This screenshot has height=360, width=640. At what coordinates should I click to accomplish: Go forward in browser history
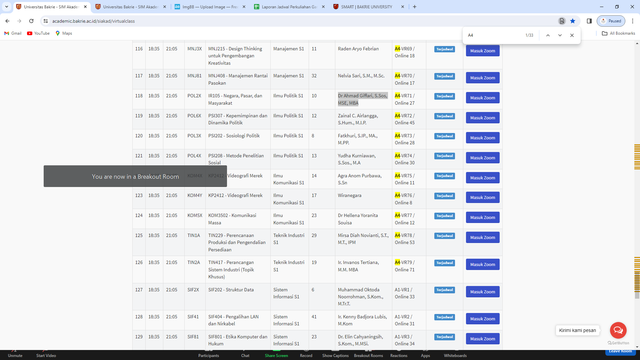19,21
